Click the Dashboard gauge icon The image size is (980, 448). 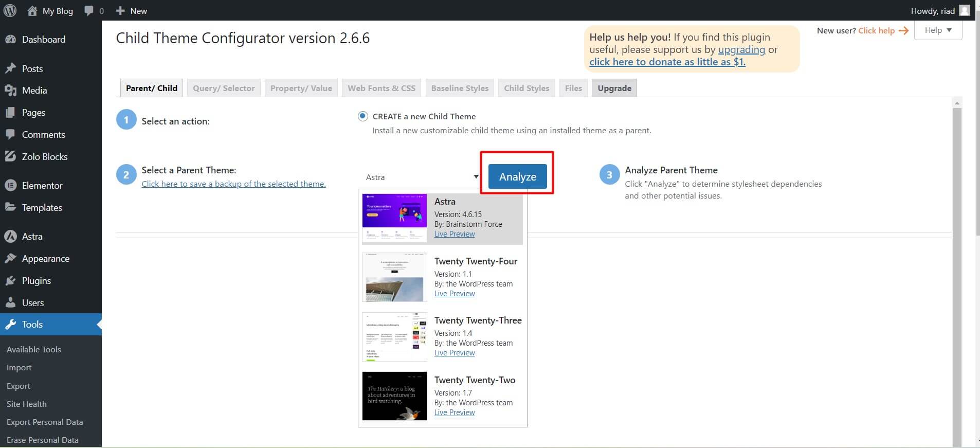(x=10, y=39)
